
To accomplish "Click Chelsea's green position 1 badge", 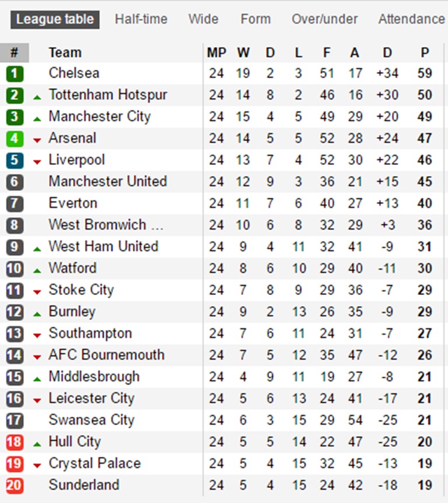I will 15,73.
